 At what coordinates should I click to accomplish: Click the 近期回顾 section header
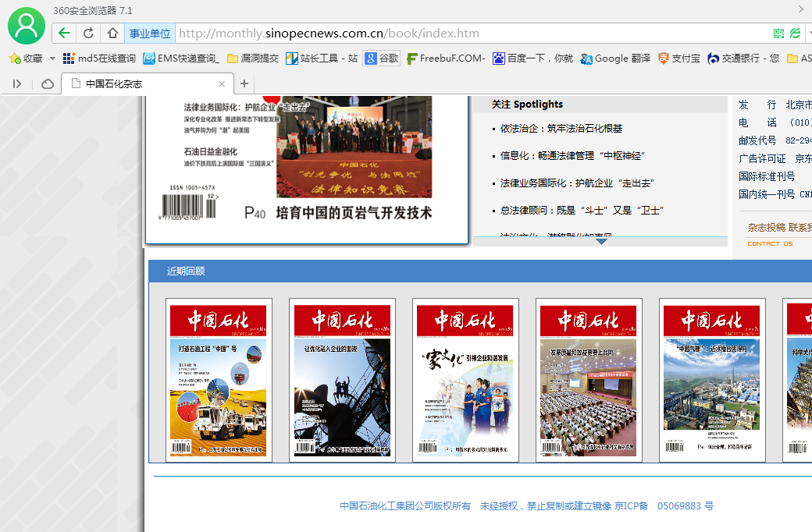tap(186, 271)
